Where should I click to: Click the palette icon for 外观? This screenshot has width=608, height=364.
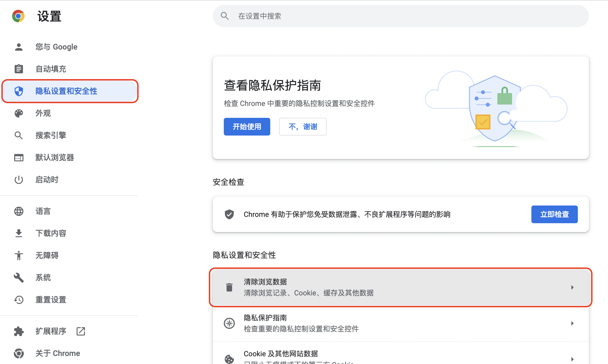pyautogui.click(x=19, y=113)
